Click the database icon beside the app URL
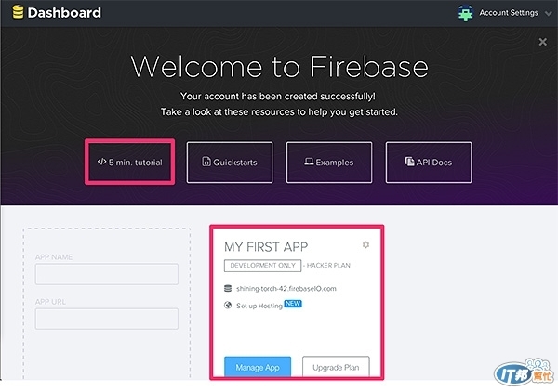558x392 pixels. pos(228,288)
